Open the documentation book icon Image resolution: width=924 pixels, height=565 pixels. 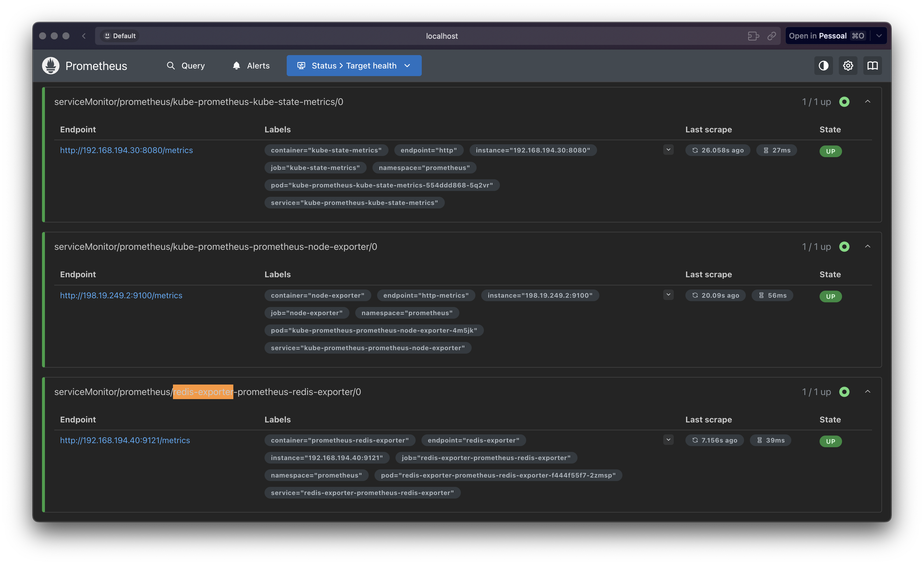click(x=873, y=66)
